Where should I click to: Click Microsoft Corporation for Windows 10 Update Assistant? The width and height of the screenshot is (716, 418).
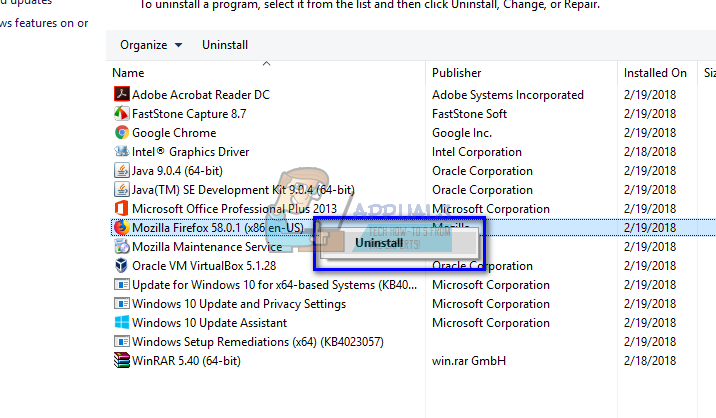point(491,323)
